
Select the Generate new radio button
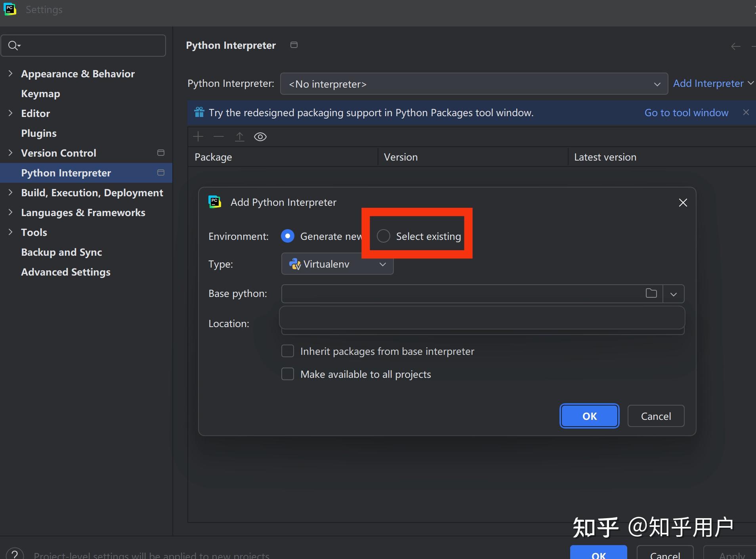click(288, 236)
